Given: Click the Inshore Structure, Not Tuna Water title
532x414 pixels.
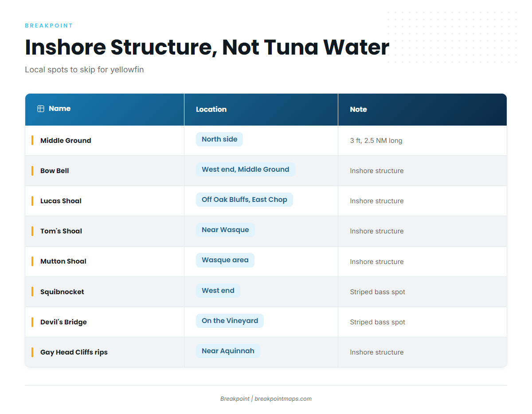Looking at the screenshot, I should click(207, 47).
